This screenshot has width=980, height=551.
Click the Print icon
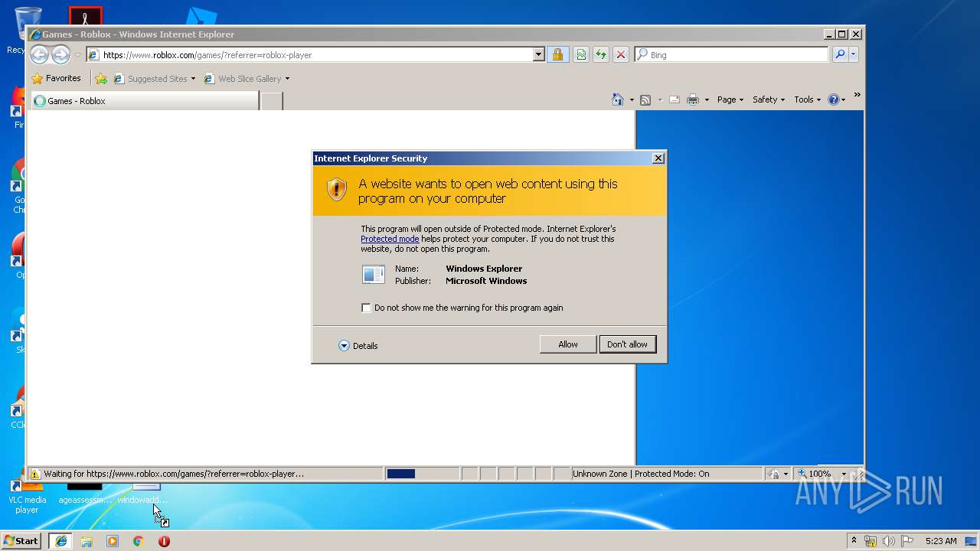point(693,99)
